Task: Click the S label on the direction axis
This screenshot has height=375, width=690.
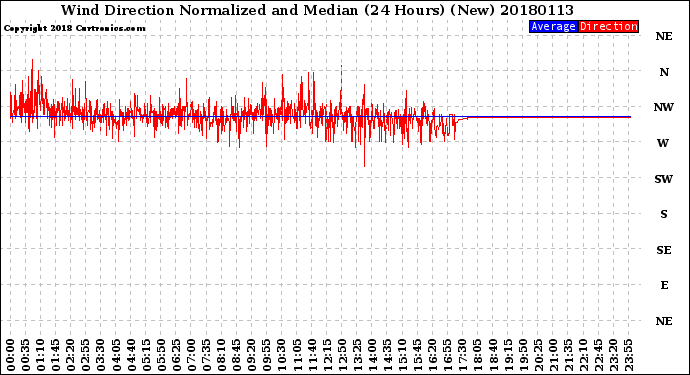Action: (664, 214)
